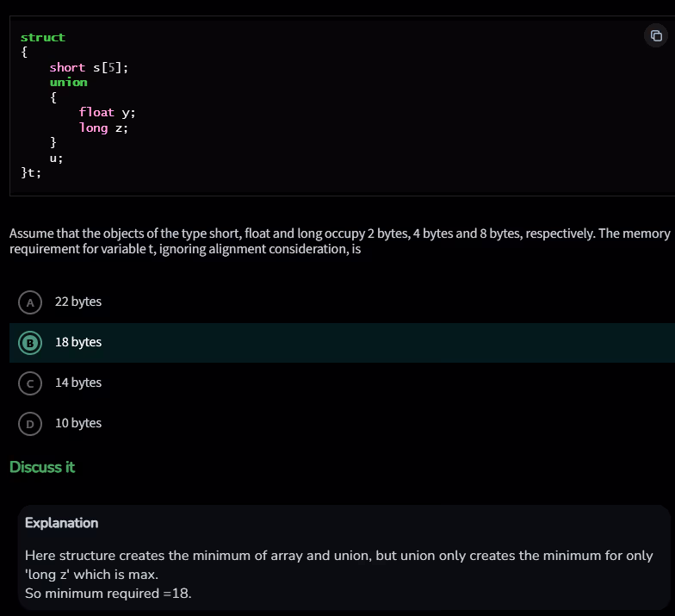Click the union variable 'u;' line
The image size is (675, 616).
point(56,158)
